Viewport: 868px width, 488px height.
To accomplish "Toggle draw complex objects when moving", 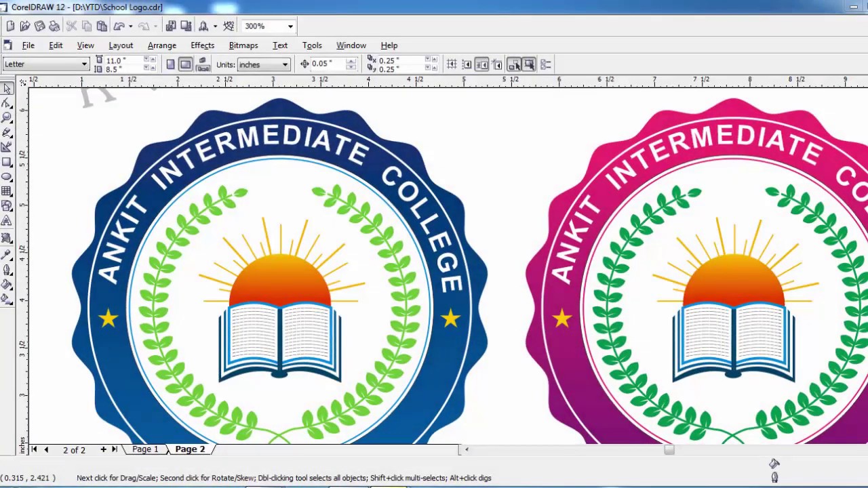I will [x=514, y=64].
